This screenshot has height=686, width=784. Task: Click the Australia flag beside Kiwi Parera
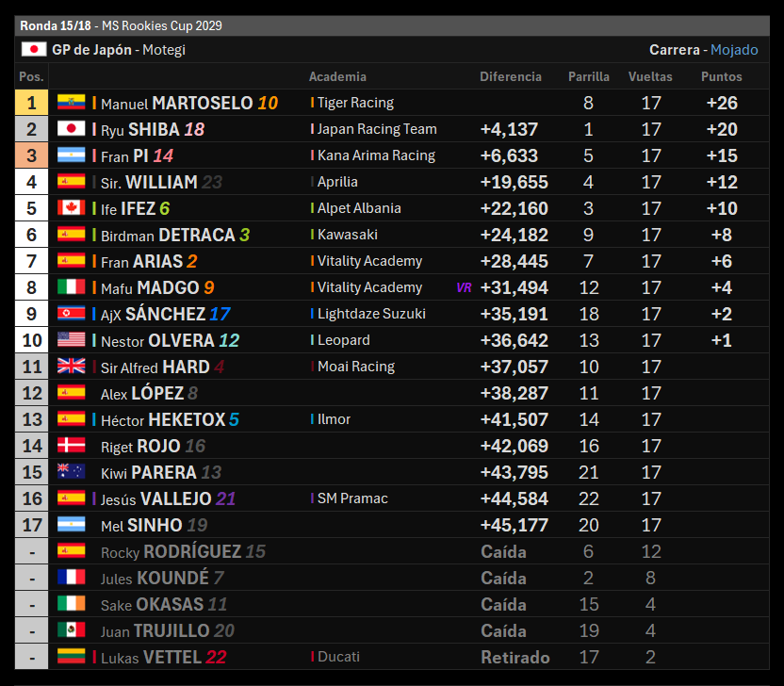point(71,471)
